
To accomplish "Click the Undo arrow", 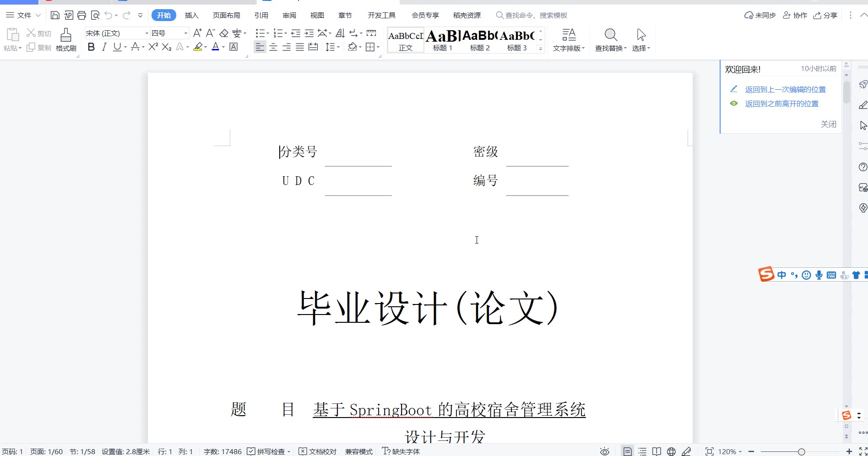I will point(108,16).
